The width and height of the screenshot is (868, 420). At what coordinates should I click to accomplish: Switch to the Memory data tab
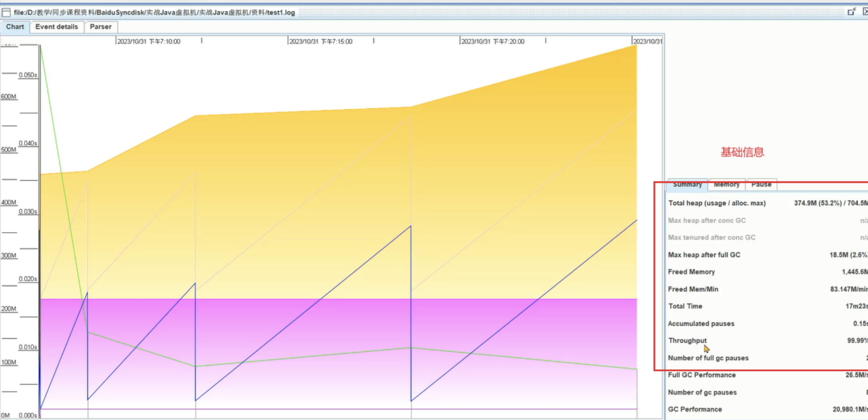727,184
